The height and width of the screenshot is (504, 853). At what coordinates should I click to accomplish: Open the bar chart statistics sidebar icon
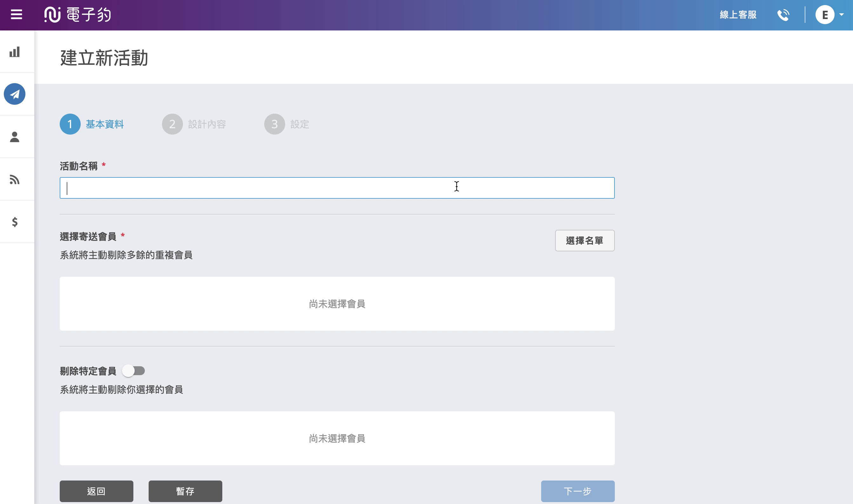tap(15, 52)
